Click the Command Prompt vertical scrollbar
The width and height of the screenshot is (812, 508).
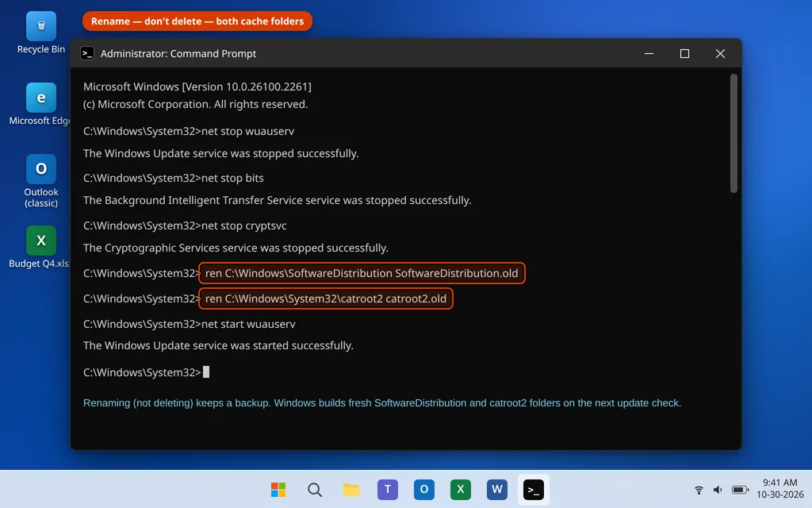point(733,133)
